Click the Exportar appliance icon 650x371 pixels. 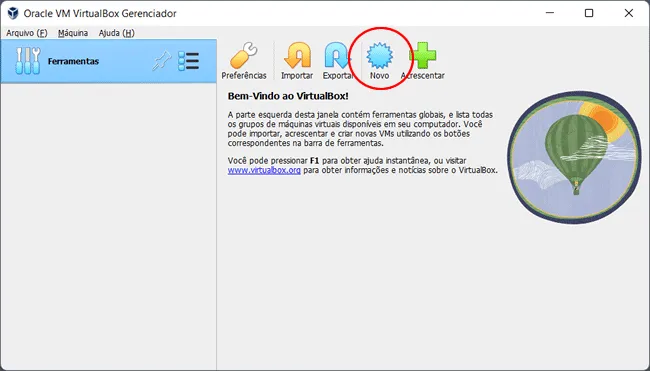coord(337,61)
